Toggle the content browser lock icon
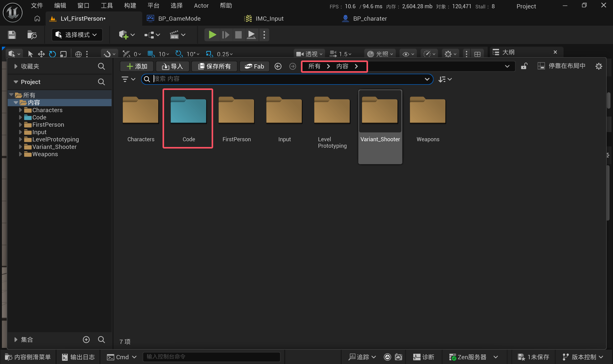This screenshot has height=364, width=613. point(524,66)
